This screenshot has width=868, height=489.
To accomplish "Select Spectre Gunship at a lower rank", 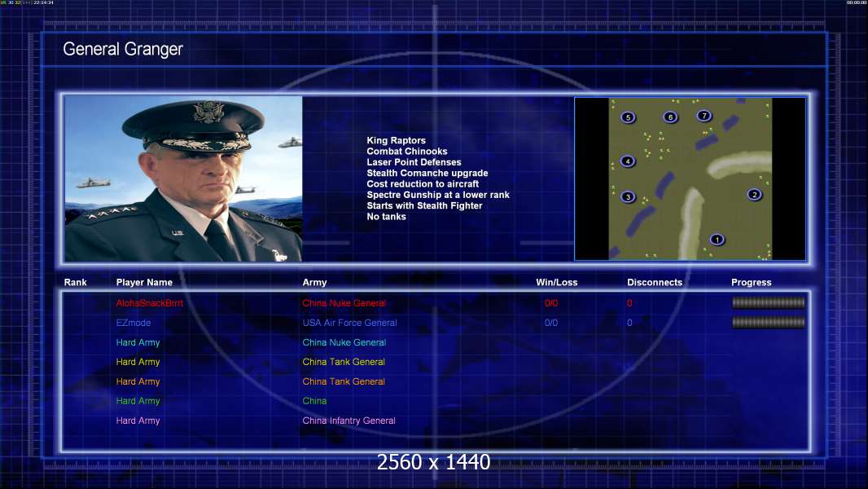I will (x=438, y=195).
